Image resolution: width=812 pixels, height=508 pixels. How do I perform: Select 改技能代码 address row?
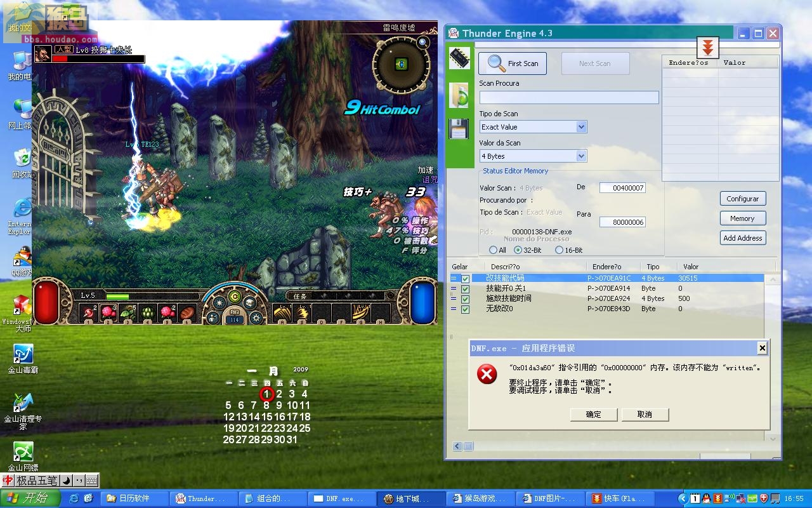[x=606, y=278]
